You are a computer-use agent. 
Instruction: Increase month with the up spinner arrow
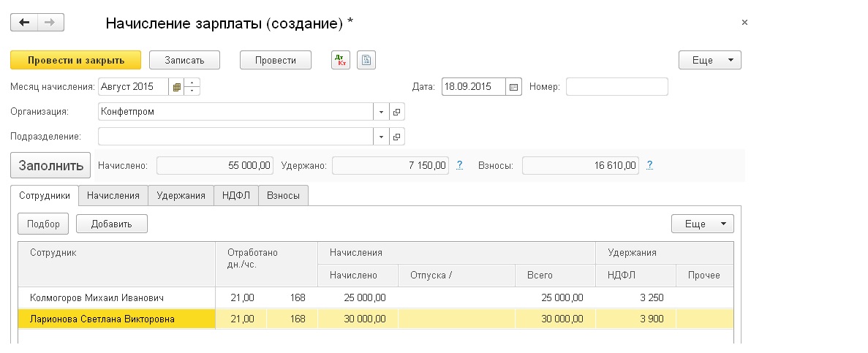(x=192, y=83)
